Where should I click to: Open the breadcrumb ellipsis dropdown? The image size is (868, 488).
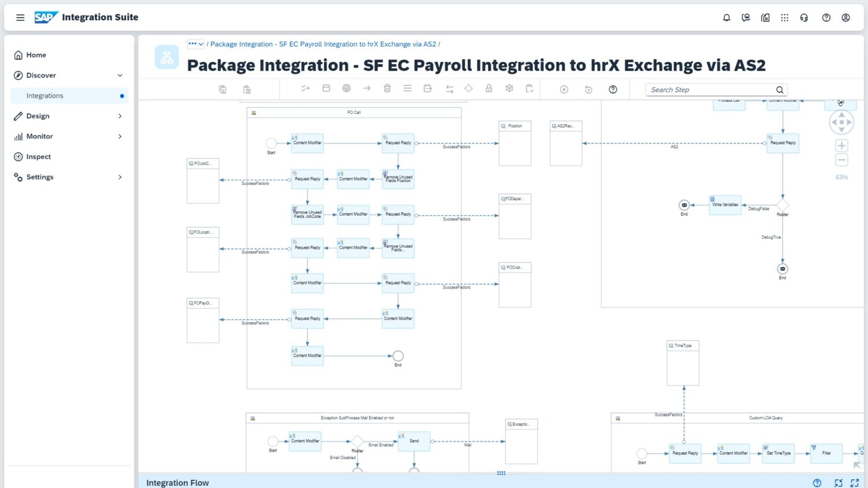[196, 44]
